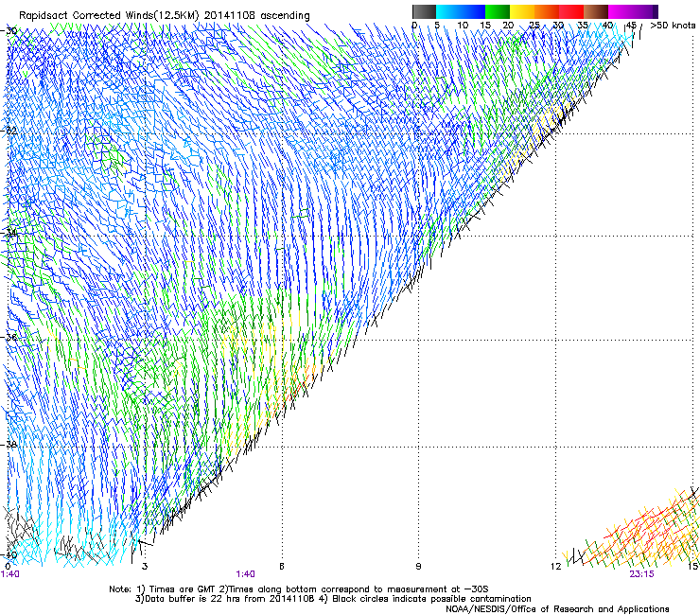The image size is (700, 615).
Task: Click the '35' label under the color bar
Action: point(583,25)
